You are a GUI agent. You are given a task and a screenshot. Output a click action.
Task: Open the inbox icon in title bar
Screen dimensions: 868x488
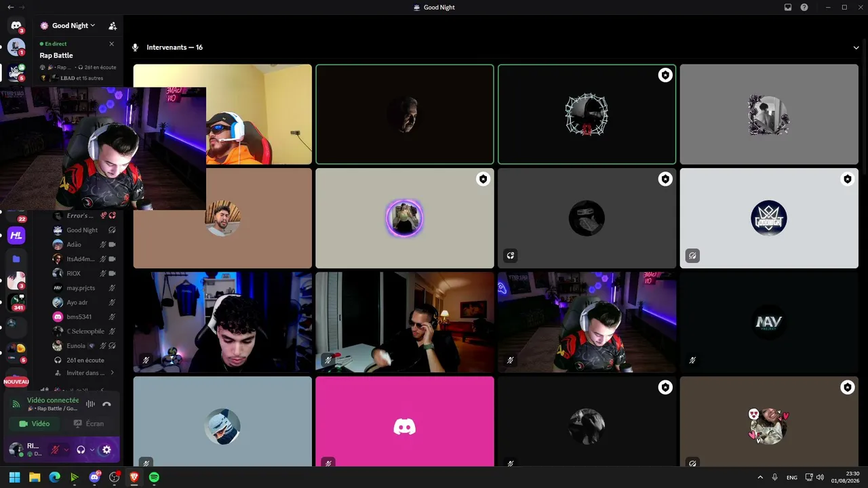(788, 7)
